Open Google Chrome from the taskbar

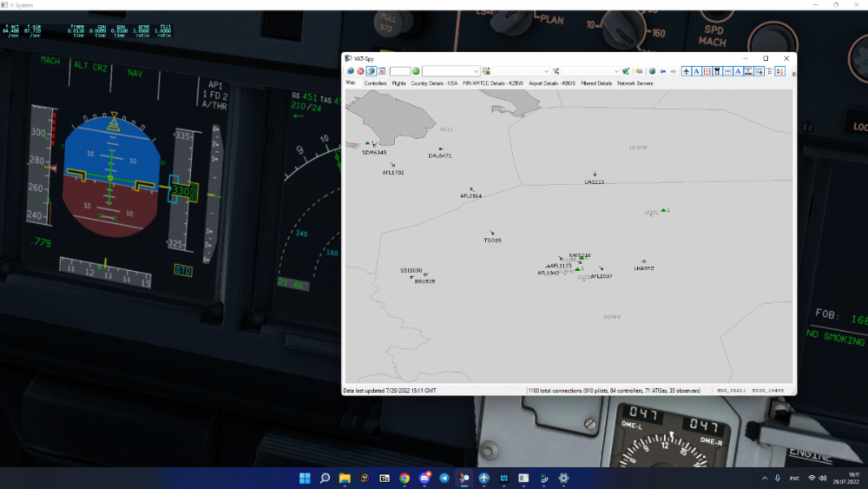(x=404, y=479)
